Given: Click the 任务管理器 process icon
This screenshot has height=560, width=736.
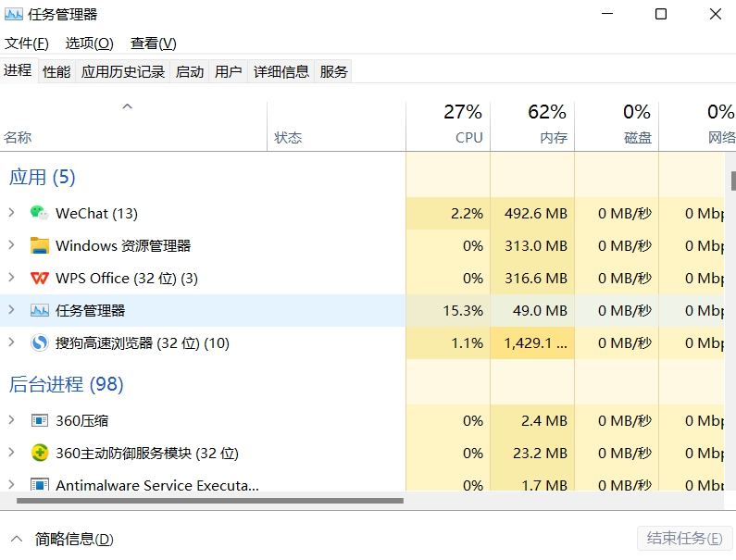Looking at the screenshot, I should (39, 310).
